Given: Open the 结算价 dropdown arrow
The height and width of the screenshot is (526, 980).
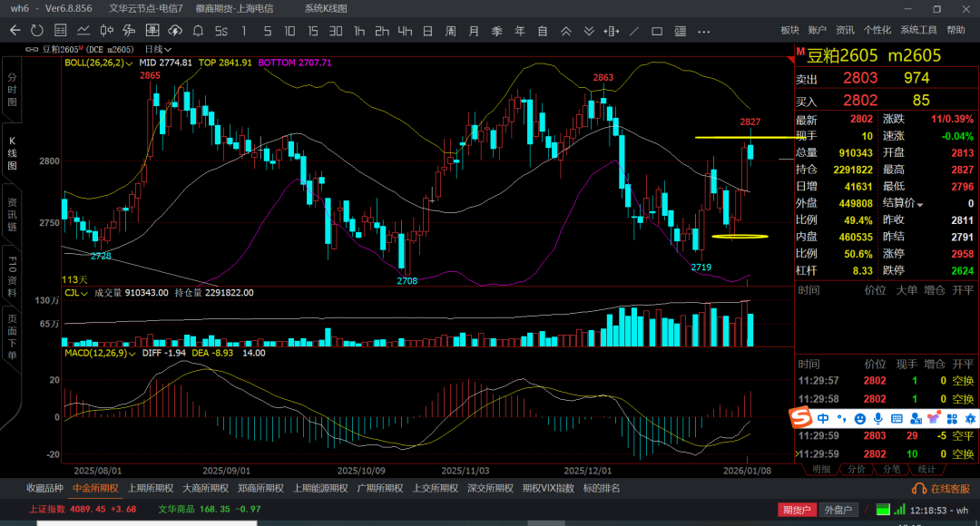Looking at the screenshot, I should (920, 204).
